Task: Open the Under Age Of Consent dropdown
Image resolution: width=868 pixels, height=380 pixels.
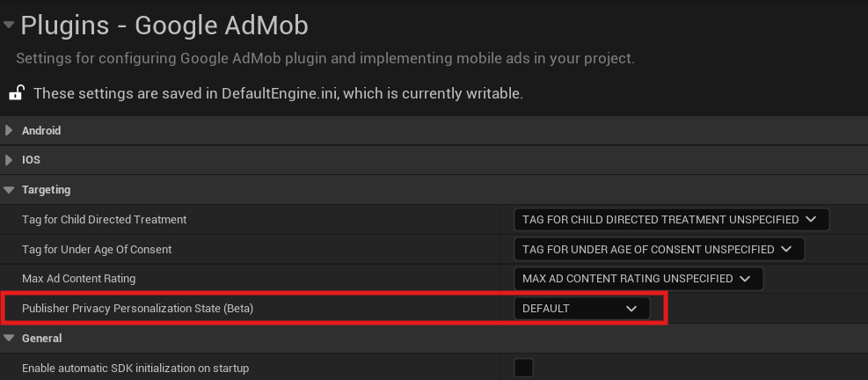Action: [x=658, y=249]
